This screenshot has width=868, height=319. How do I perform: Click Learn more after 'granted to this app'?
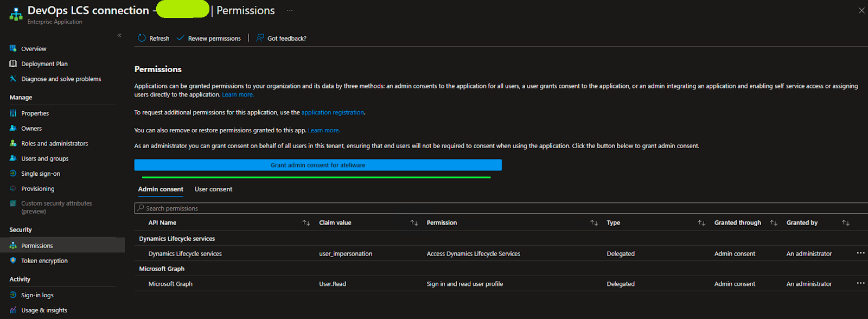pyautogui.click(x=324, y=130)
